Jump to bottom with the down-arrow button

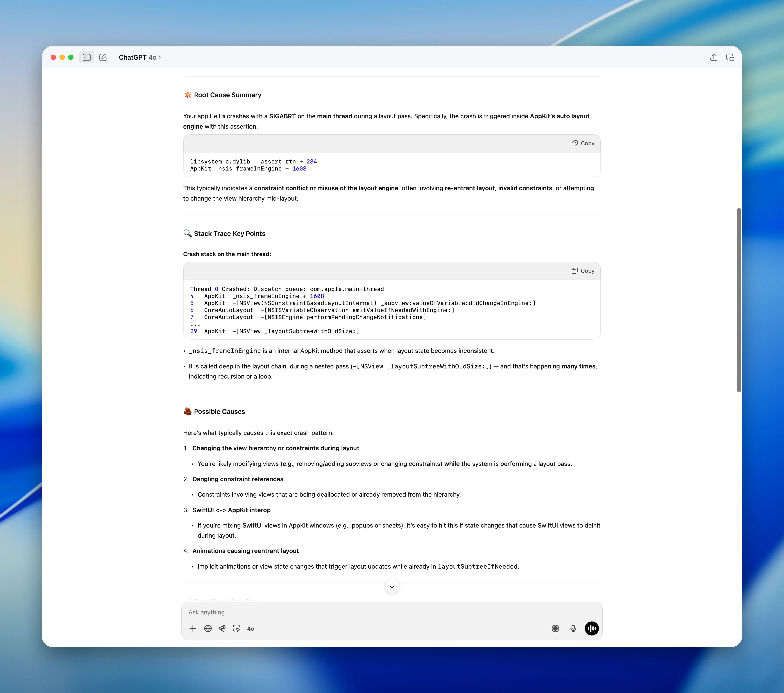(x=392, y=586)
